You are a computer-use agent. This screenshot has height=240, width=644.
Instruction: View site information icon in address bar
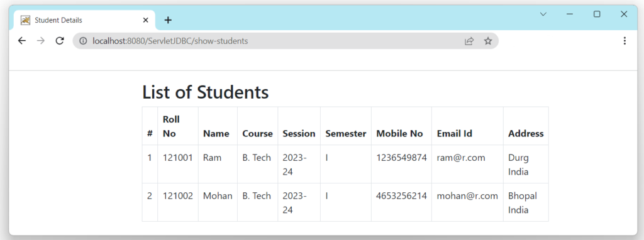pos(84,41)
